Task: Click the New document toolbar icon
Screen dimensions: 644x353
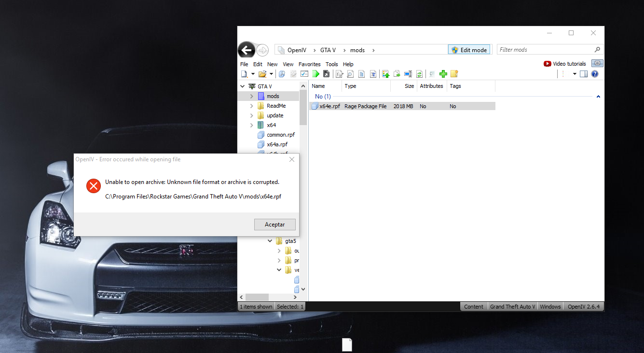Action: pos(245,74)
